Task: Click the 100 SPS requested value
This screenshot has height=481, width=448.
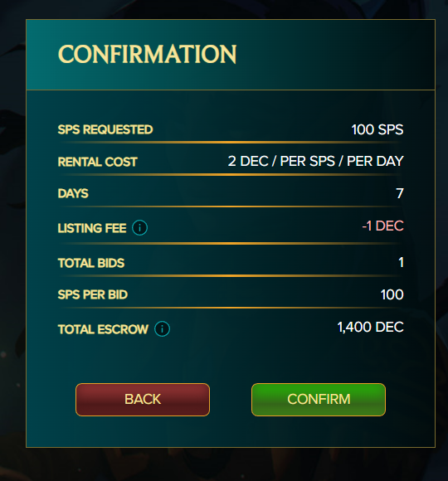Action: [x=377, y=129]
